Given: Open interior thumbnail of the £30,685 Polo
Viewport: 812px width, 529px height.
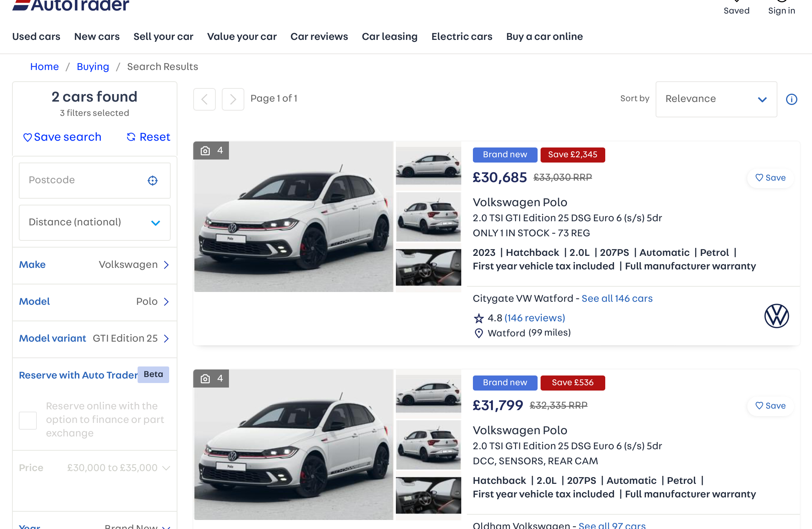Looking at the screenshot, I should [429, 267].
